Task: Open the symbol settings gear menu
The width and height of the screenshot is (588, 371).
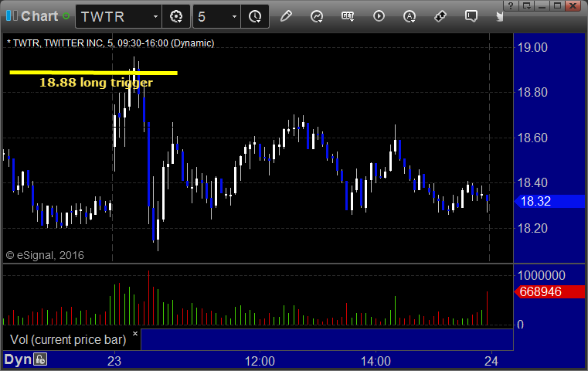Action: pyautogui.click(x=176, y=16)
